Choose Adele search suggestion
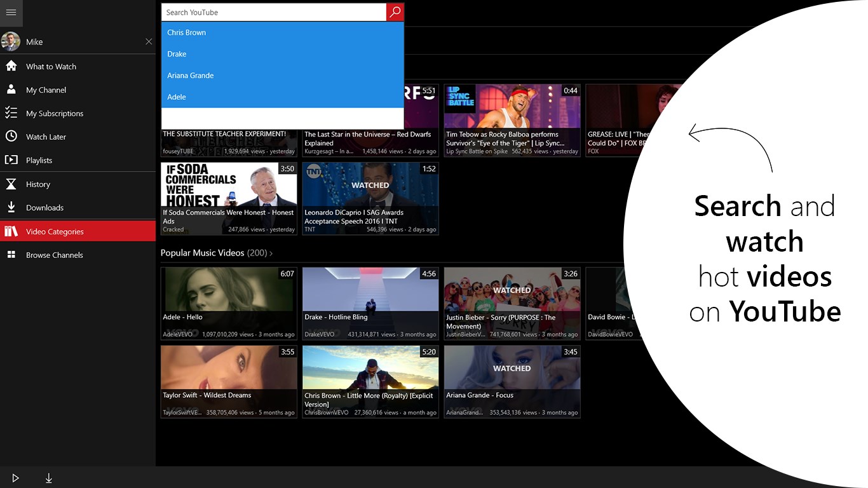868x488 pixels. point(283,97)
